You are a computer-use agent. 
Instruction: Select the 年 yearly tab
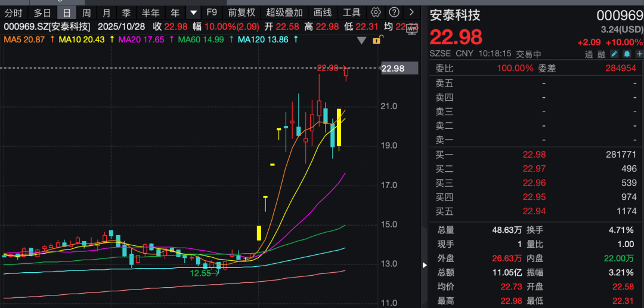[175, 13]
